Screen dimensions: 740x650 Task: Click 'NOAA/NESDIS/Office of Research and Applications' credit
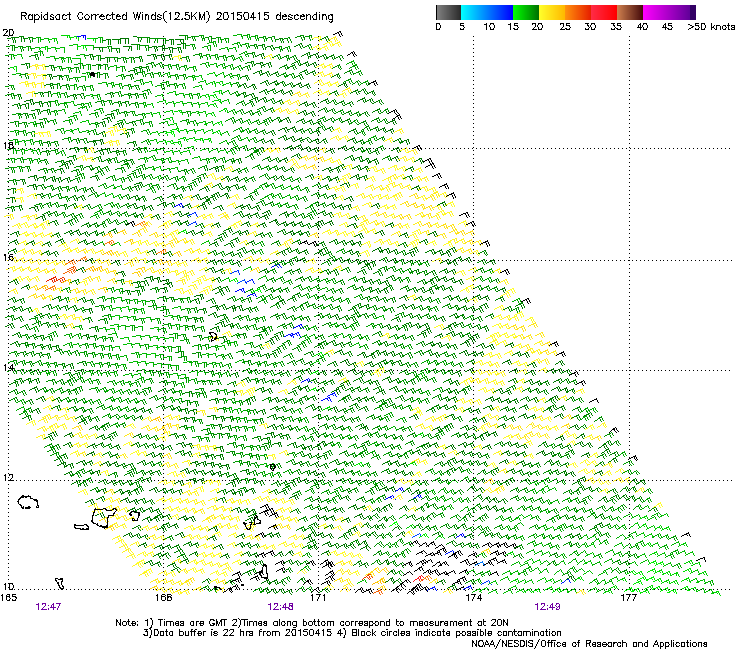click(x=589, y=643)
